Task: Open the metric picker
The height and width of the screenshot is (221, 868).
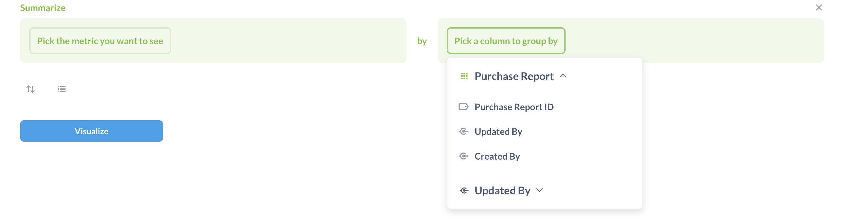Action: [100, 40]
